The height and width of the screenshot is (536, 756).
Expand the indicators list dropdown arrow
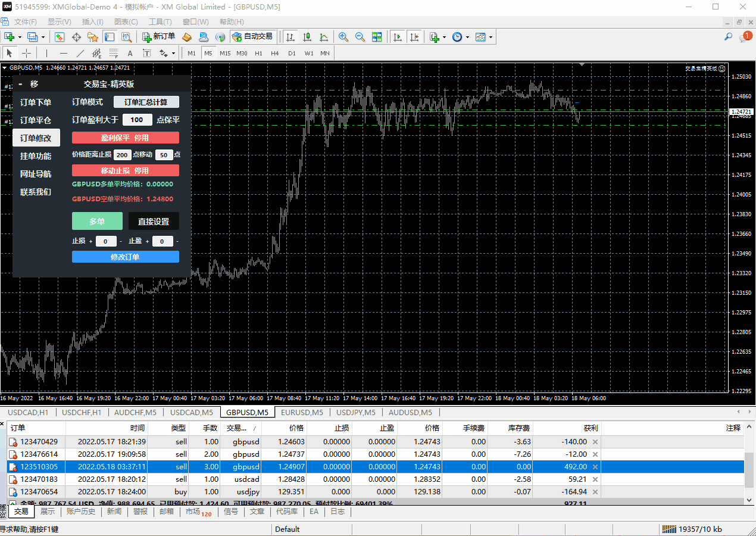pyautogui.click(x=444, y=37)
